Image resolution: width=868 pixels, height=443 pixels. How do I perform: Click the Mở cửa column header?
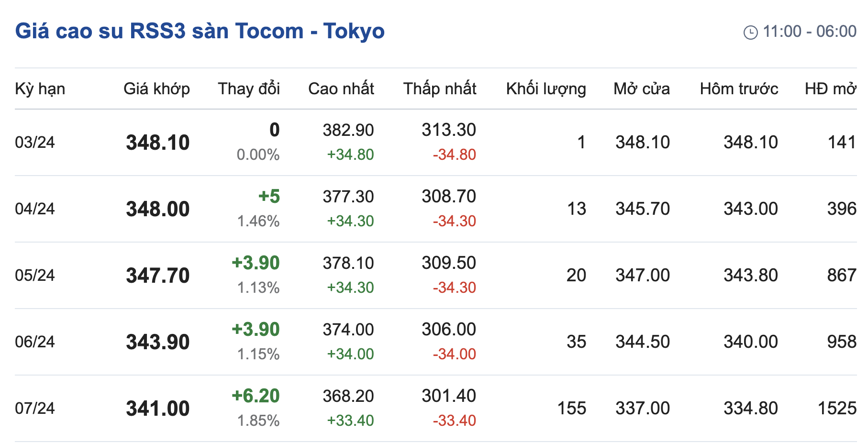(x=641, y=89)
